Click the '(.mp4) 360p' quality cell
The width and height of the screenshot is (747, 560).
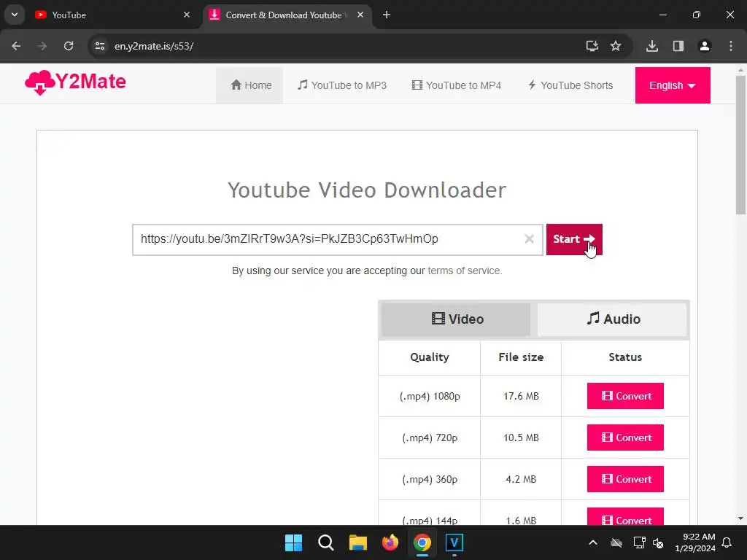tap(429, 479)
